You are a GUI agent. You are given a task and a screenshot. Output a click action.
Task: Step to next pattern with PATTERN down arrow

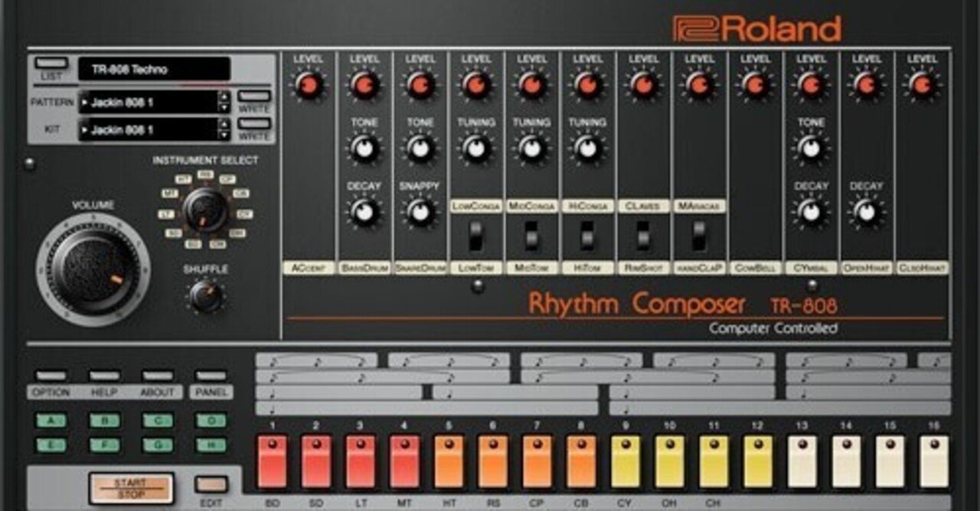[224, 108]
